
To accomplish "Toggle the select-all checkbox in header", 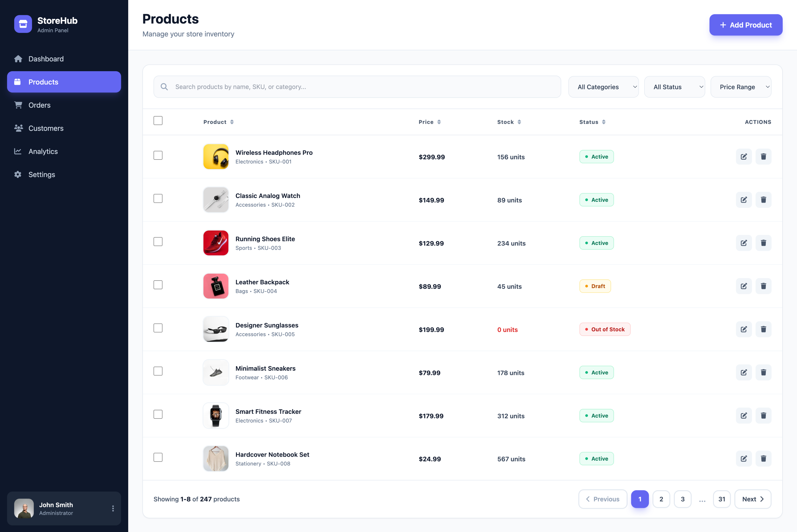I will point(158,121).
